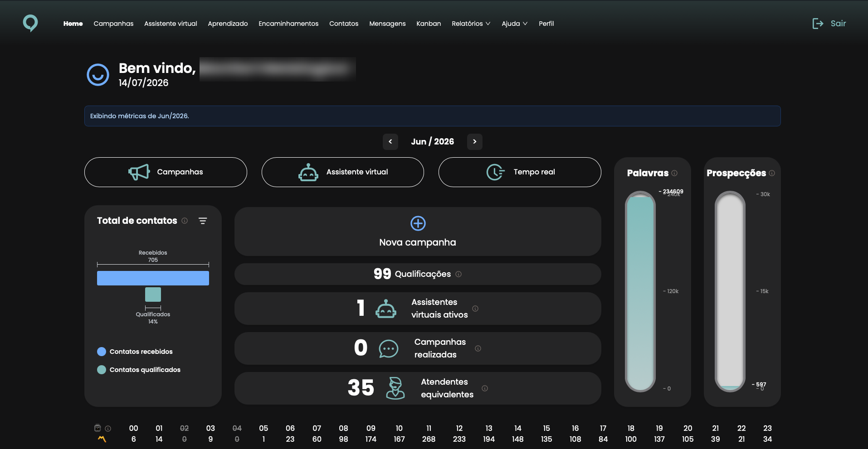The width and height of the screenshot is (868, 449).
Task: Click the calendar icon in hourly row
Action: coord(98,428)
